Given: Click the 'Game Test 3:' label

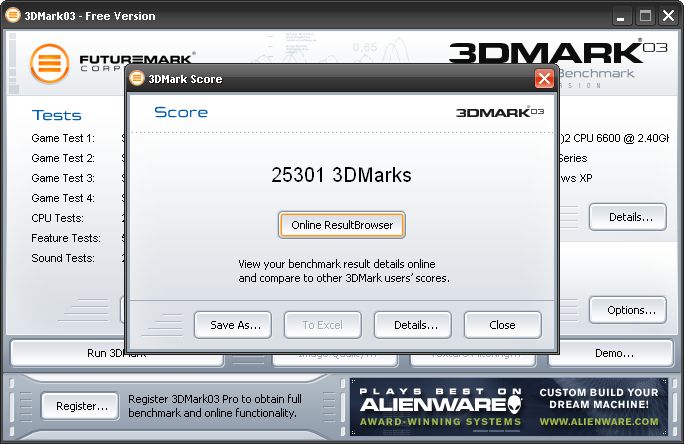Looking at the screenshot, I should point(63,178).
